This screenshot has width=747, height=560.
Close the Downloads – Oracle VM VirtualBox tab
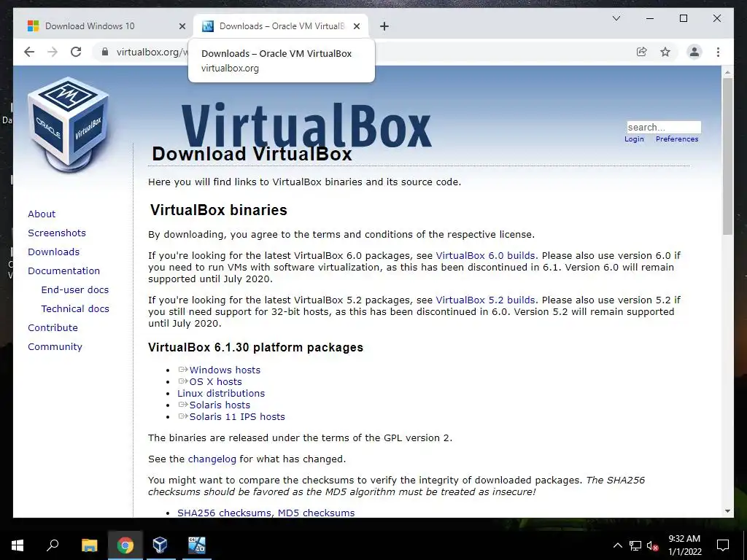[356, 26]
